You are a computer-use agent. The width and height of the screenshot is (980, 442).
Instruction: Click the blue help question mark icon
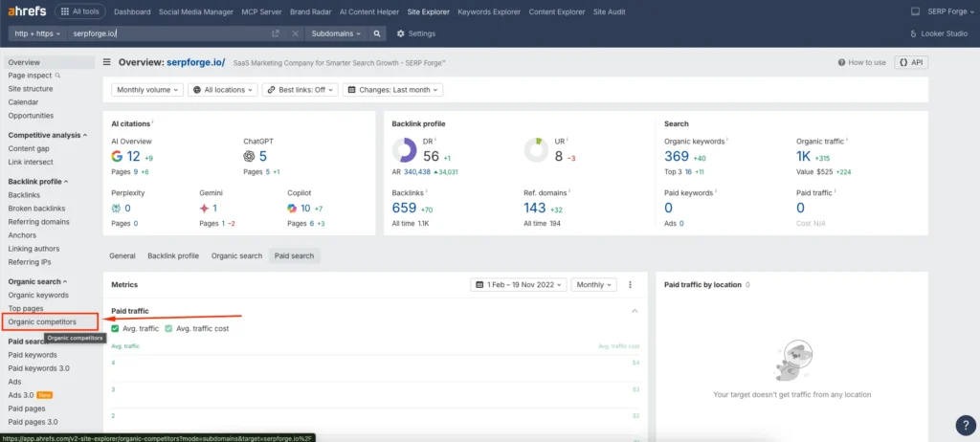click(x=965, y=425)
